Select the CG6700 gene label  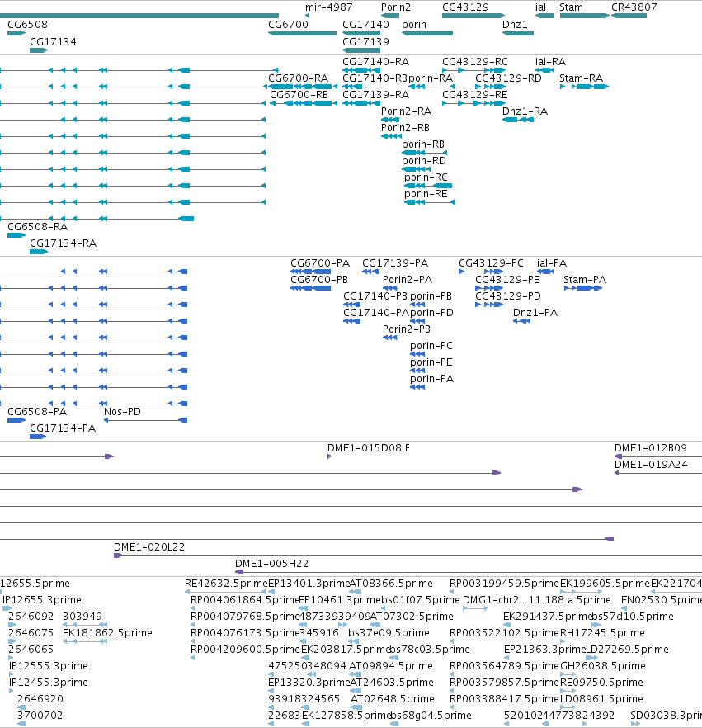click(x=288, y=25)
